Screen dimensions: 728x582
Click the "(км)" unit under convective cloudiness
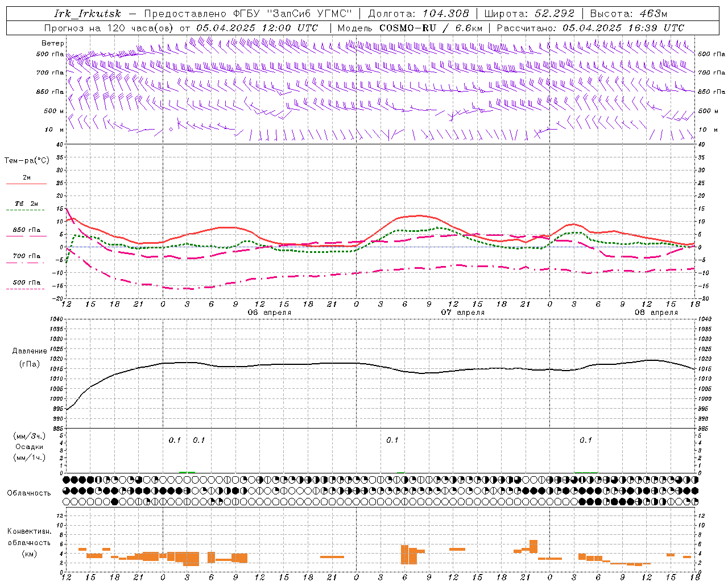(x=30, y=554)
